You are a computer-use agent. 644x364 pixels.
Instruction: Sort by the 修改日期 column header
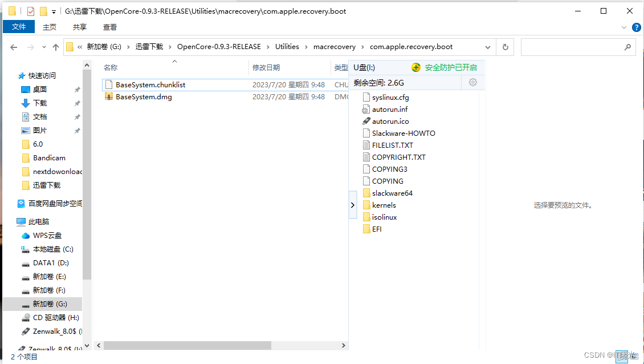coord(266,67)
